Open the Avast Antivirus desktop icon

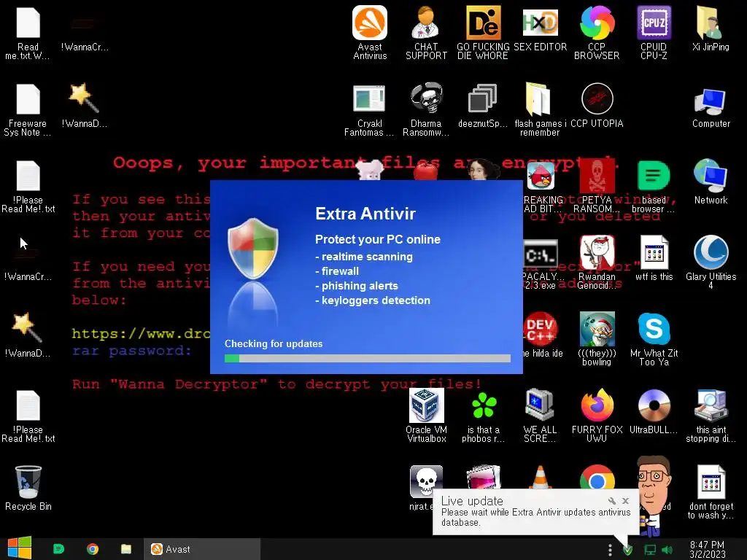370,32
